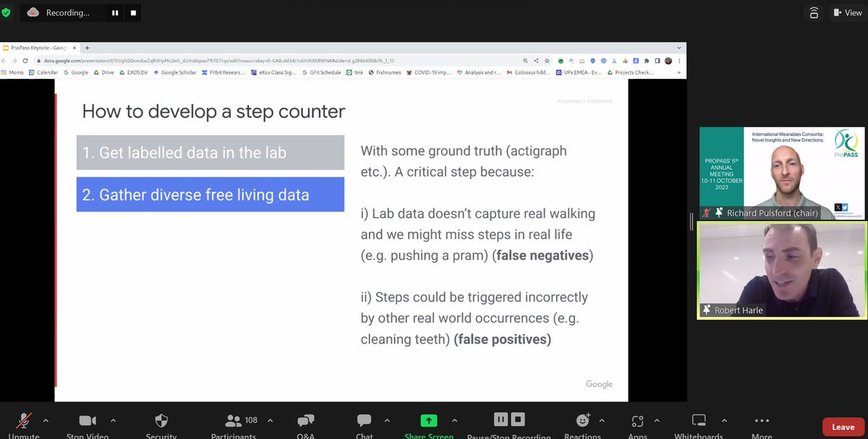Click the red Leave button
Screen dimensions: 868x439
(x=842, y=427)
